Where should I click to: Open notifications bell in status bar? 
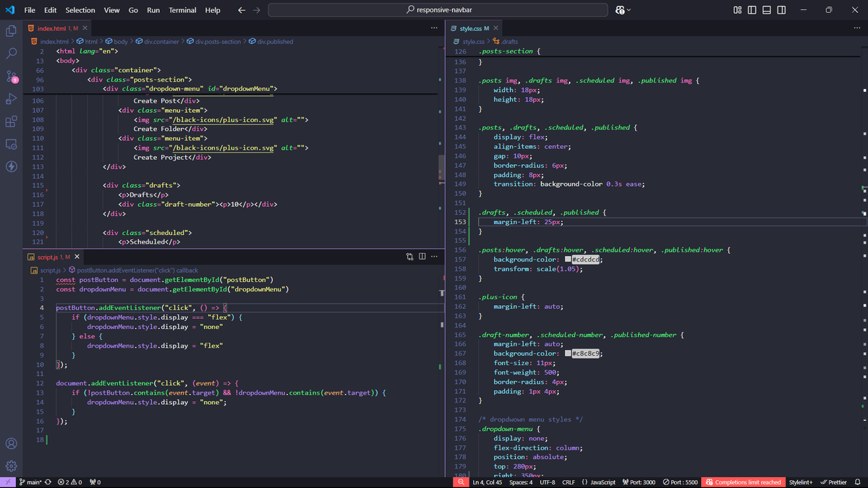point(857,482)
